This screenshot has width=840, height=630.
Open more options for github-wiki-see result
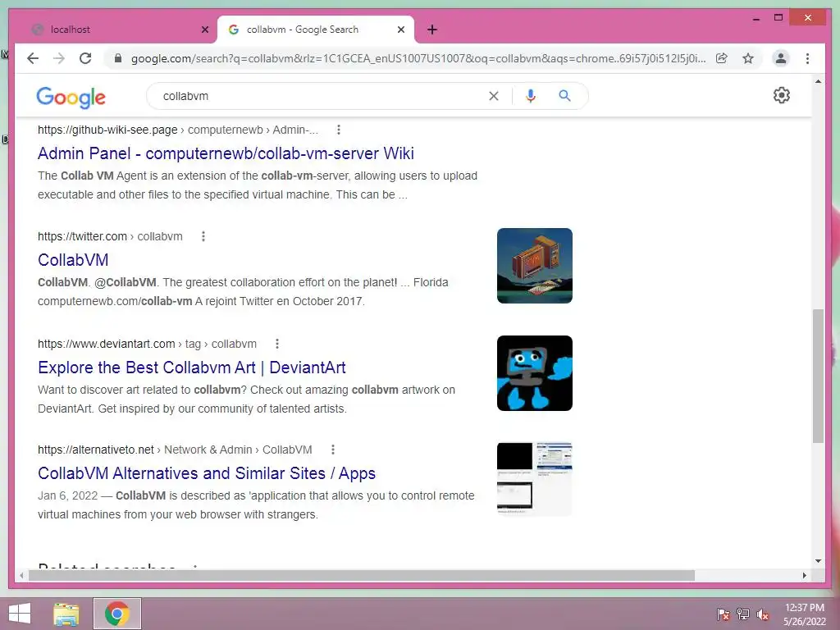point(338,130)
